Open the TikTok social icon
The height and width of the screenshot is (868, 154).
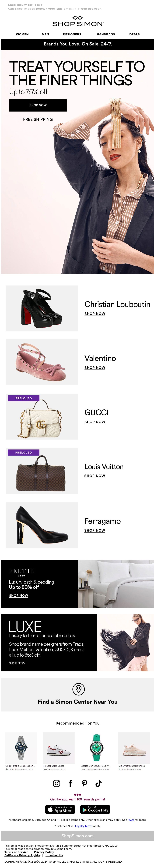click(x=98, y=783)
